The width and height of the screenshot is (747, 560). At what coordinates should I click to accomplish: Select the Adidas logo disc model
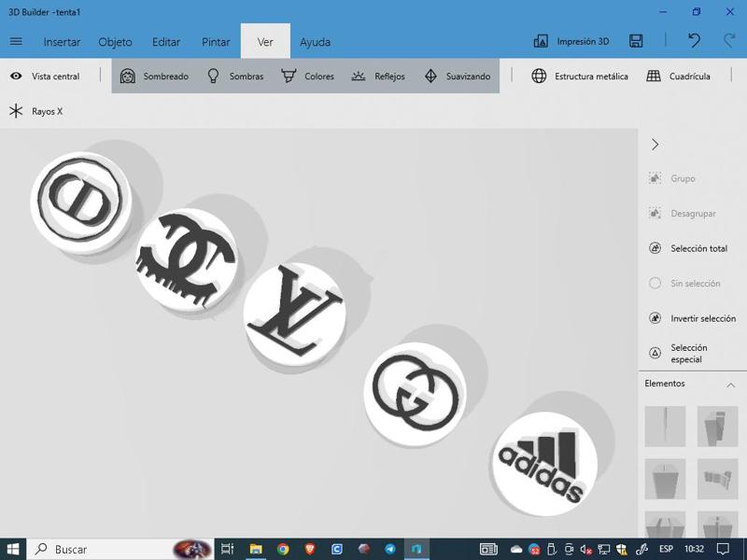[544, 464]
